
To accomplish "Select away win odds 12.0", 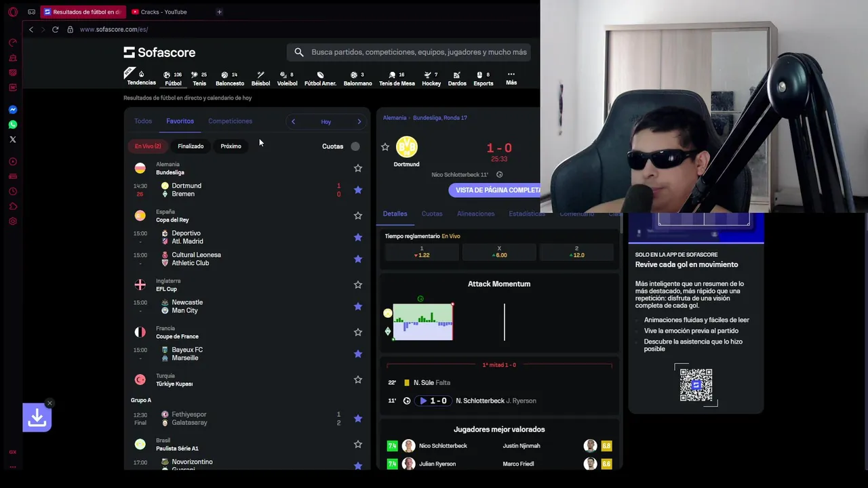I will [576, 252].
